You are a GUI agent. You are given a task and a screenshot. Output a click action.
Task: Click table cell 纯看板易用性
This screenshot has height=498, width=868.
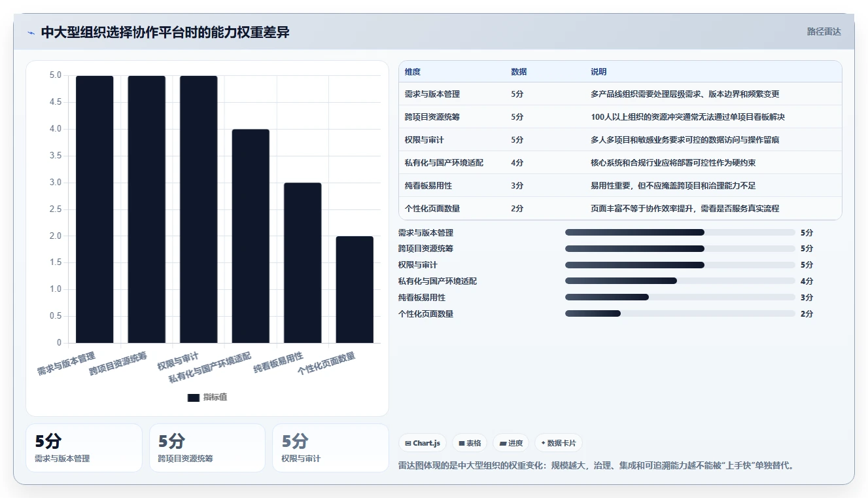(x=428, y=186)
